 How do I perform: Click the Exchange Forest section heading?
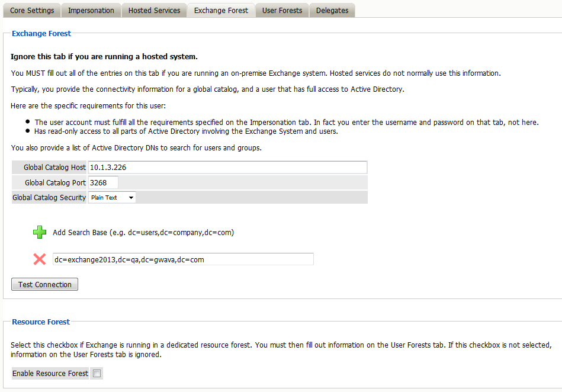pyautogui.click(x=41, y=34)
